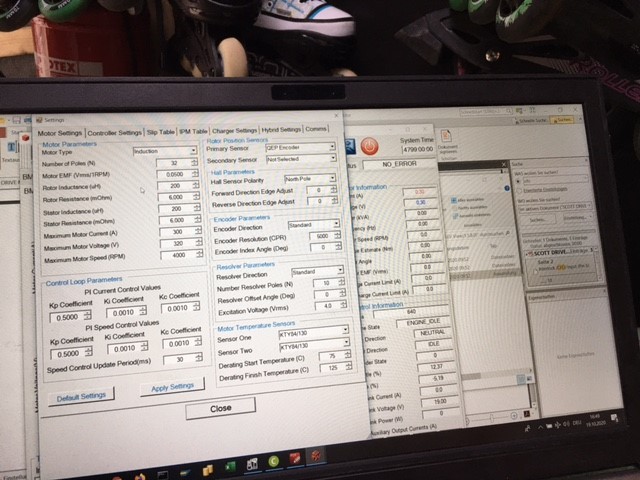Click the blue icon left of the power button

point(349,145)
